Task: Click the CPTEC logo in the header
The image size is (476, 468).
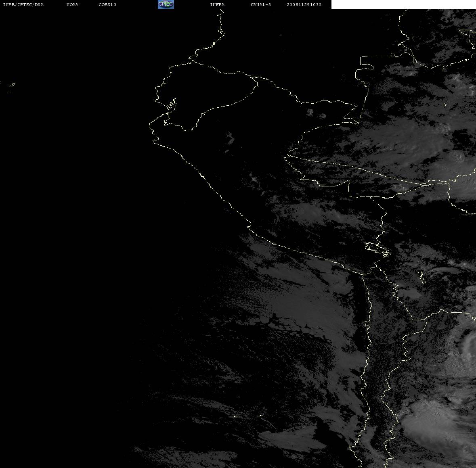Action: coord(166,4)
